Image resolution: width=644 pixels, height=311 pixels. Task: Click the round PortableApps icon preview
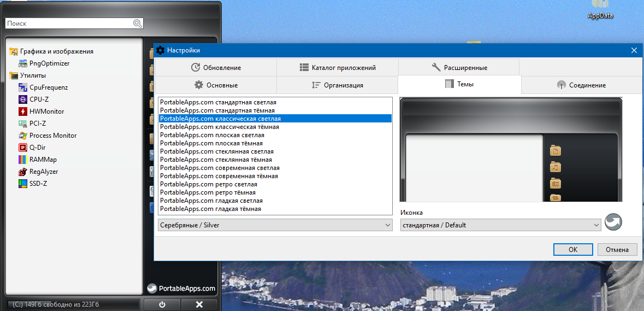coord(613,222)
